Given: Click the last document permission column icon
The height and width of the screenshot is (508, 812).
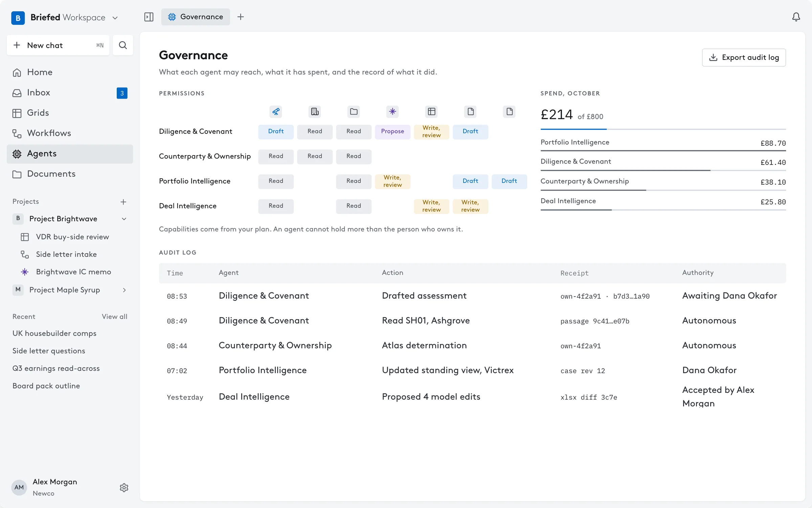Looking at the screenshot, I should click(509, 111).
